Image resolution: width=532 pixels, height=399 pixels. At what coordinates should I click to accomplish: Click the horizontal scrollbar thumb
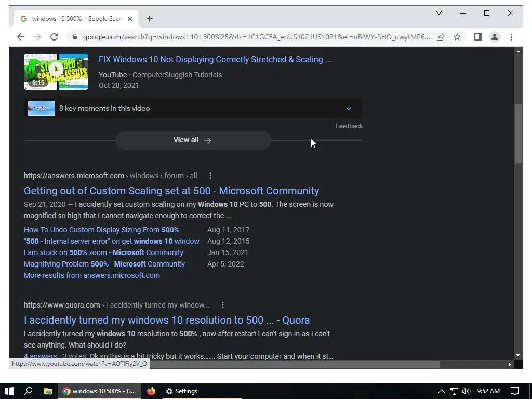click(295, 364)
